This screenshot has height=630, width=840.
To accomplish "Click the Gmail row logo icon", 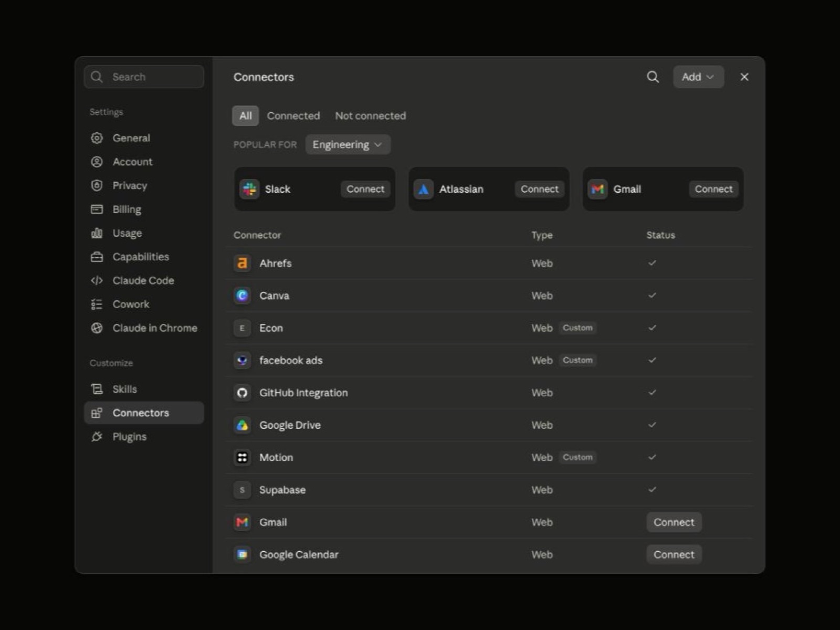I will pos(242,522).
